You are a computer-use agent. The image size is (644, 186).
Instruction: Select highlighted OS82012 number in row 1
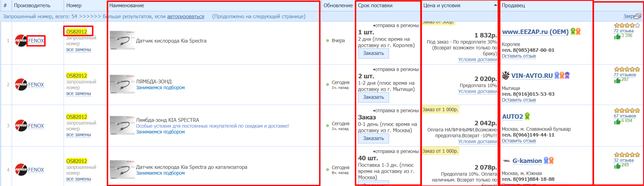click(77, 32)
